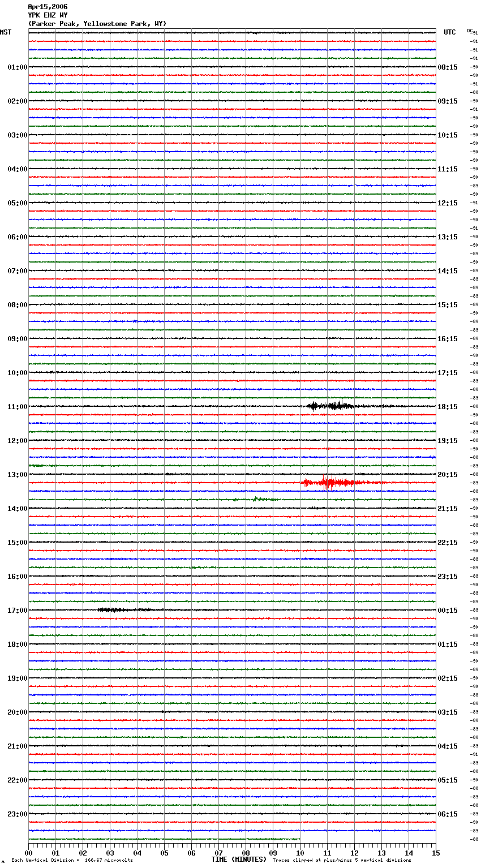Click the UTC timezone label
This screenshot has height=868, width=481.
pos(450,32)
